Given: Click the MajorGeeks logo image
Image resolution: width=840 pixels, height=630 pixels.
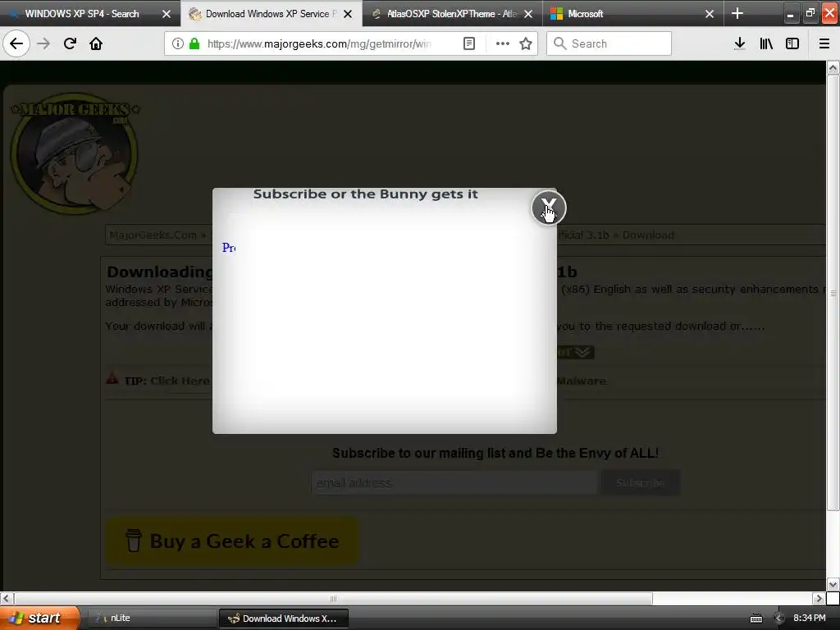Looking at the screenshot, I should [75, 154].
